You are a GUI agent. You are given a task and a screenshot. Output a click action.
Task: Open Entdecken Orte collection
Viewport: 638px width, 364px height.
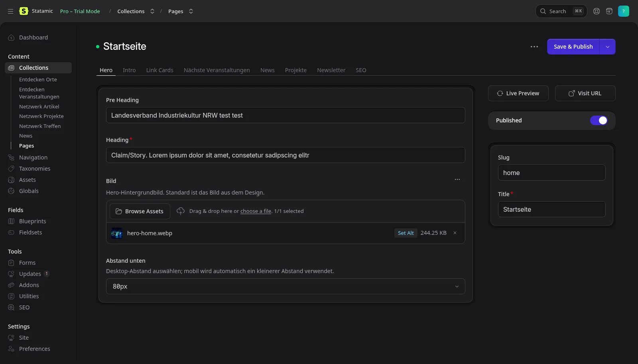[38, 79]
